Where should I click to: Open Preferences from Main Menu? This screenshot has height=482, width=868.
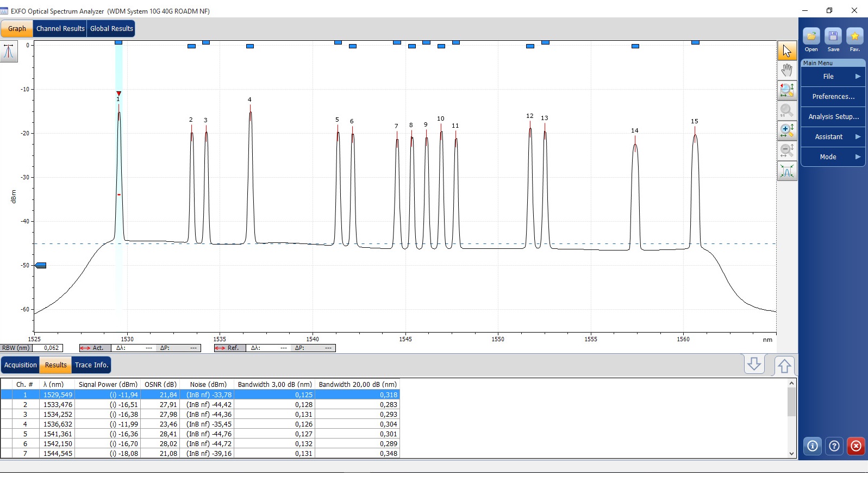pos(833,97)
